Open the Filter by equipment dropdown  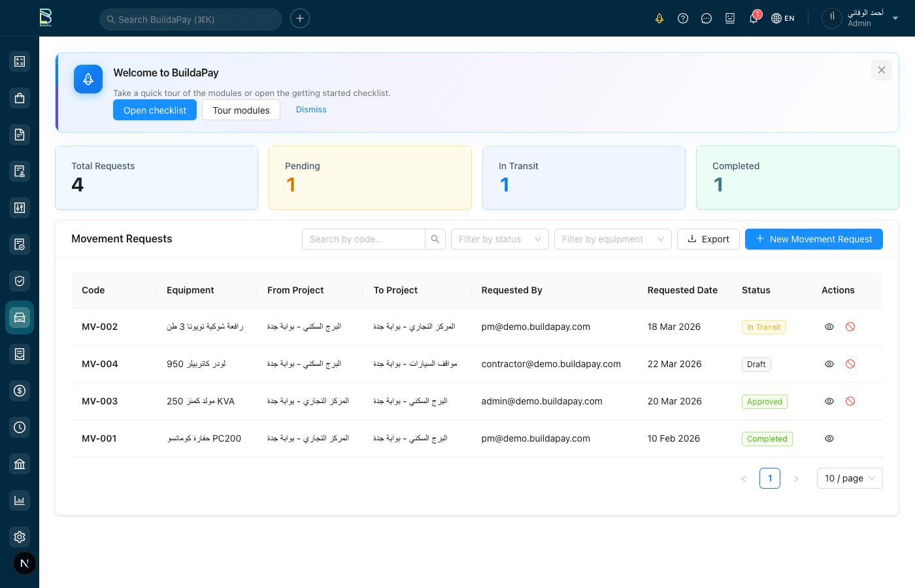[612, 239]
